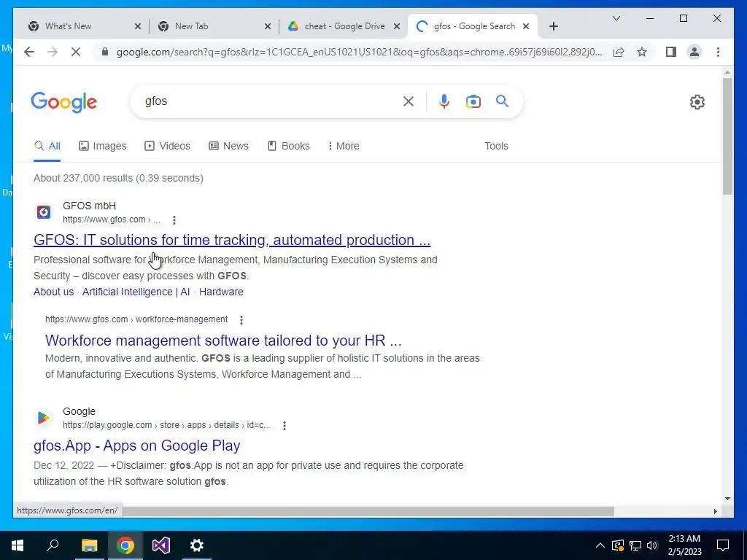The image size is (747, 560).
Task: Open GFOS IT solutions result link
Action: [232, 239]
